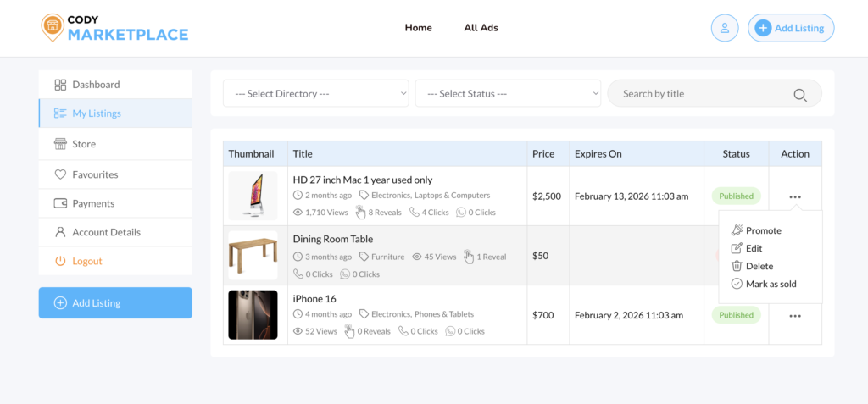Click Add Listing button in header
Viewport: 868px width, 404px height.
790,28
